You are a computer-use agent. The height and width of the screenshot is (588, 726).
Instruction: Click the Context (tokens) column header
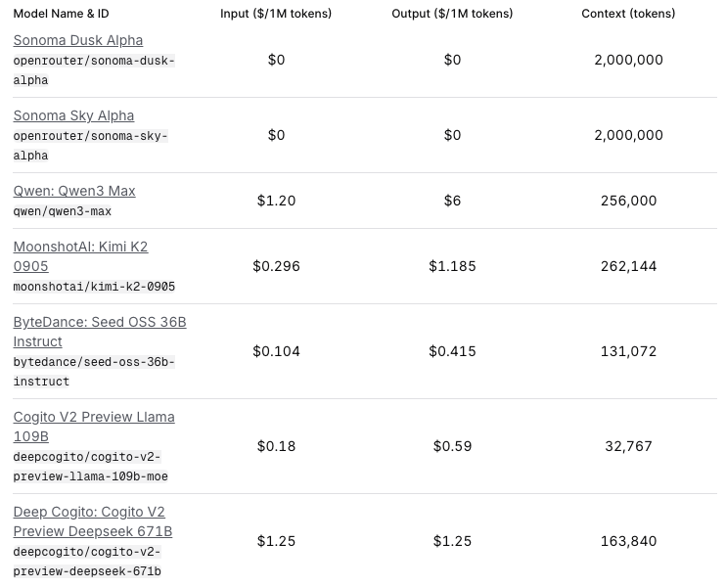(628, 14)
